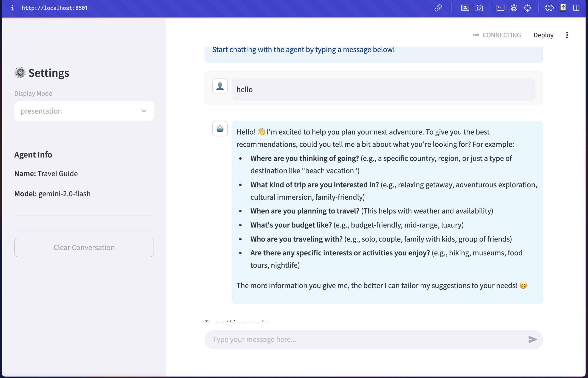Click the globe network icon
This screenshot has width=588, height=378.
pos(514,8)
